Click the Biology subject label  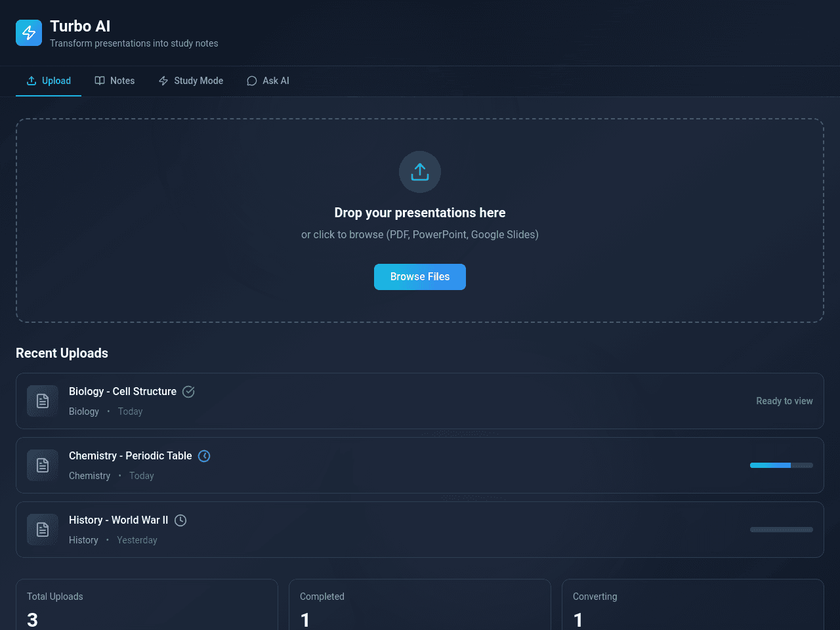pos(84,411)
